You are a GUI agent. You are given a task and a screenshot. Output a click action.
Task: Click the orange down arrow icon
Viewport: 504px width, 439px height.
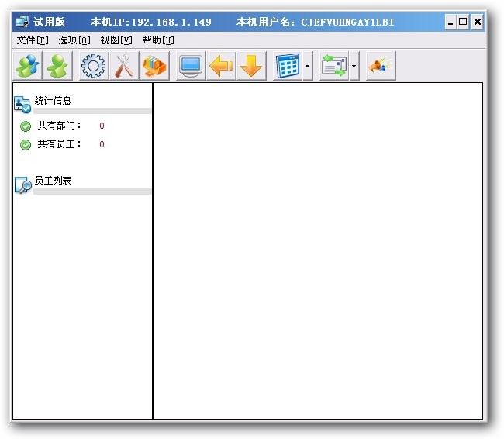(x=251, y=66)
